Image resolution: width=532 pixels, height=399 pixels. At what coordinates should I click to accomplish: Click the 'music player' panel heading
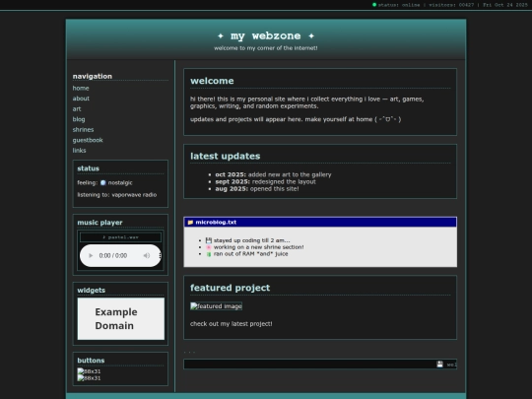(100, 223)
